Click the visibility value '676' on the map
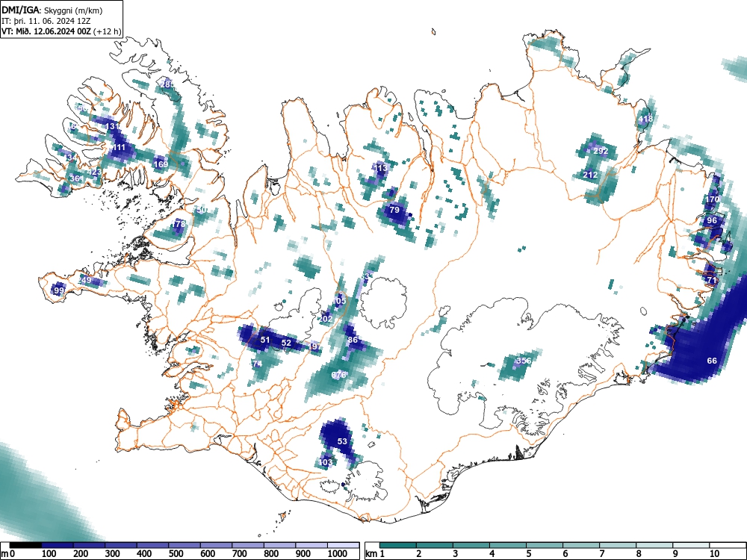The image size is (747, 560). [x=338, y=375]
